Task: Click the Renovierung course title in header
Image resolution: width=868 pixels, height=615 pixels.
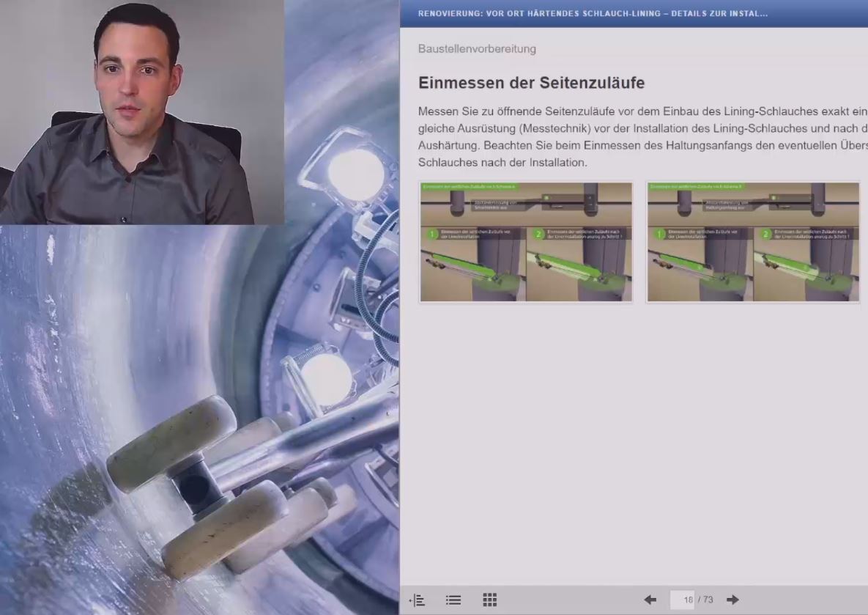Action: (x=593, y=13)
